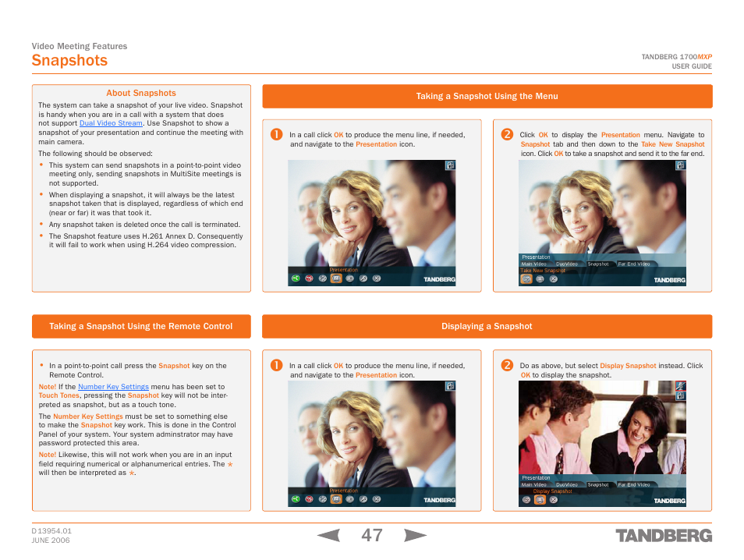
Task: Click Taking a Snapshot Using the Remote Control banner
Action: pos(141,327)
